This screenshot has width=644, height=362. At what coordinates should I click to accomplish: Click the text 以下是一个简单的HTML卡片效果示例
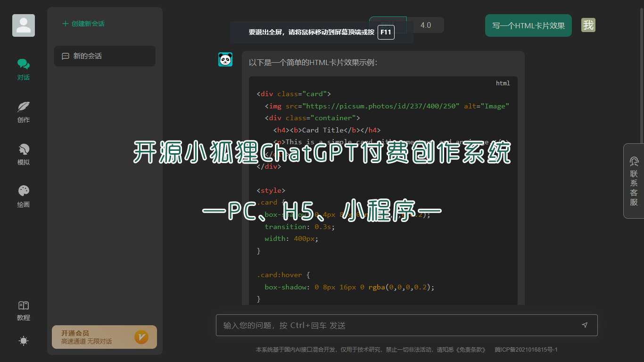click(313, 63)
